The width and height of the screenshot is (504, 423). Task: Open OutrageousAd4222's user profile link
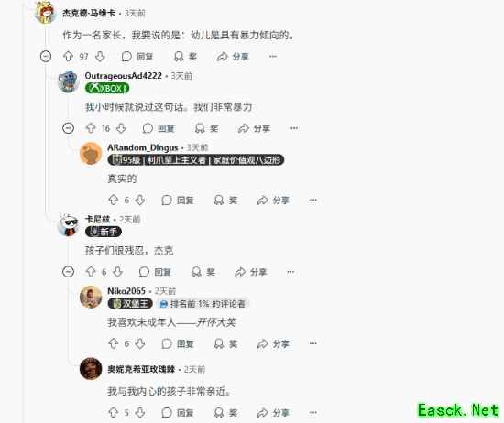point(123,76)
